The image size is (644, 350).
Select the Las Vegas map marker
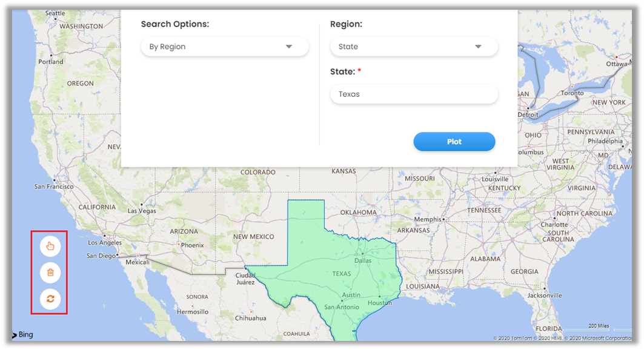pos(142,205)
